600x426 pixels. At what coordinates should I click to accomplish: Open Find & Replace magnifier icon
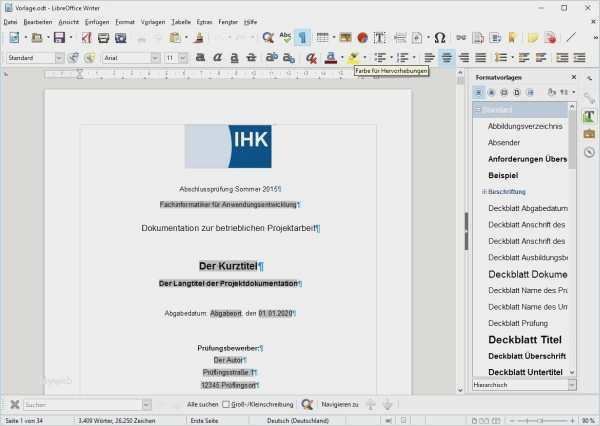(268, 38)
